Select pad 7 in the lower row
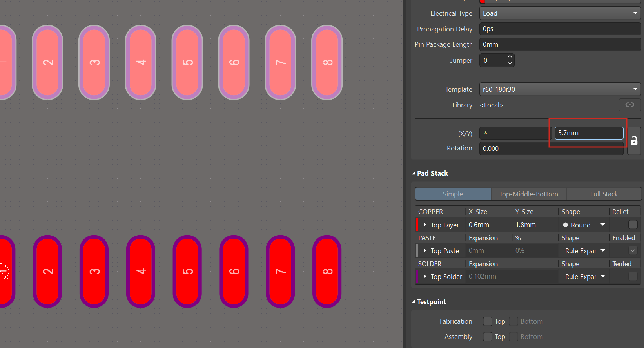 tap(280, 271)
